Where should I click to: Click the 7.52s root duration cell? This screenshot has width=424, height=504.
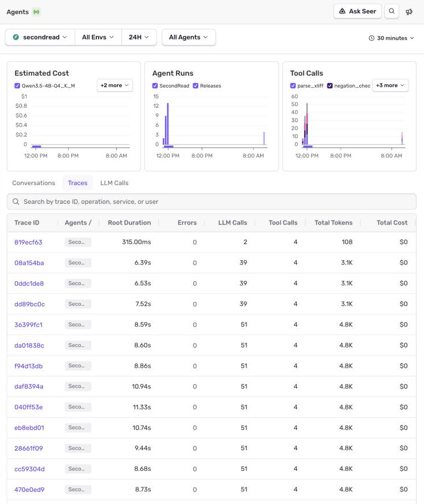tap(143, 304)
